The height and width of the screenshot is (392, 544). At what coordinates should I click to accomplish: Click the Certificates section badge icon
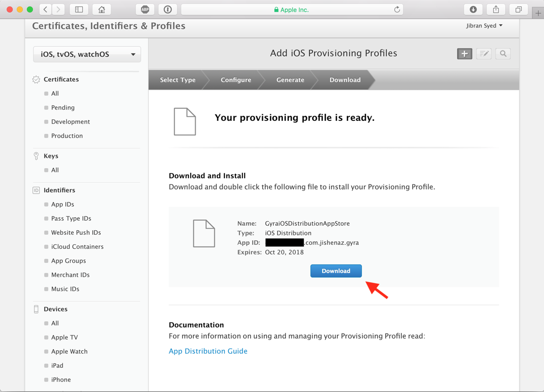tap(36, 80)
